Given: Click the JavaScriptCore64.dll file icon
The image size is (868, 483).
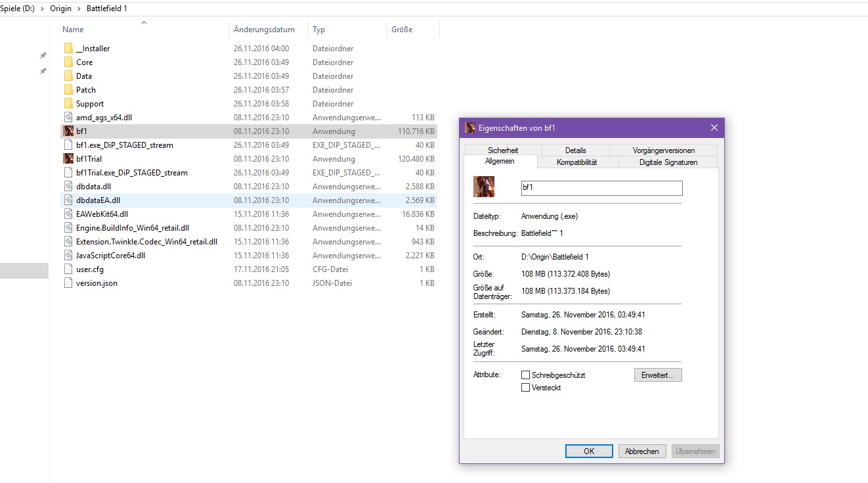Looking at the screenshot, I should point(69,256).
